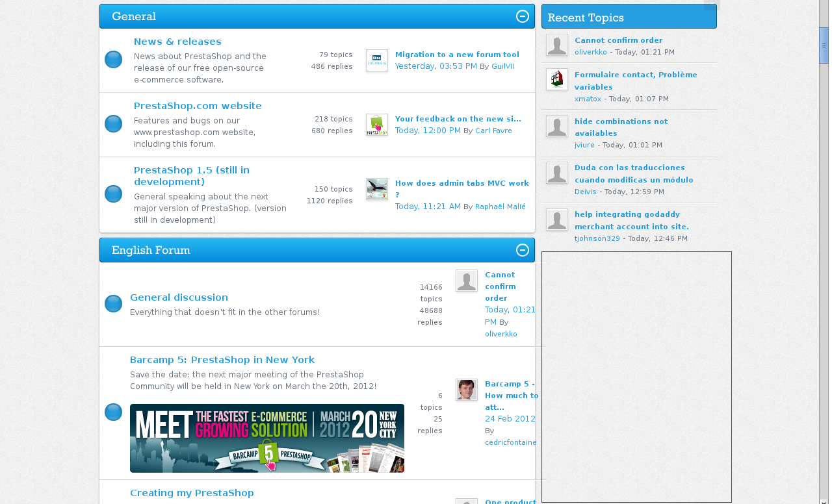The height and width of the screenshot is (504, 832).
Task: View Deivis's profile in Recent Topics
Action: pyautogui.click(x=586, y=192)
